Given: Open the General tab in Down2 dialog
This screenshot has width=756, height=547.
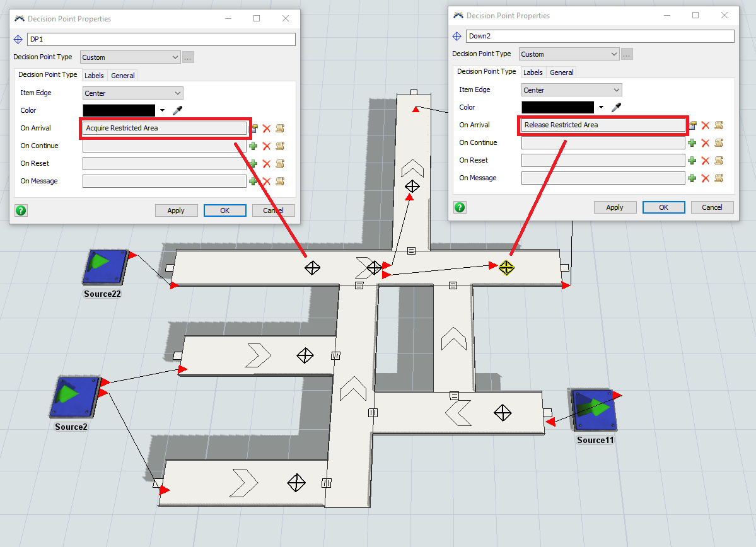Looking at the screenshot, I should 561,72.
